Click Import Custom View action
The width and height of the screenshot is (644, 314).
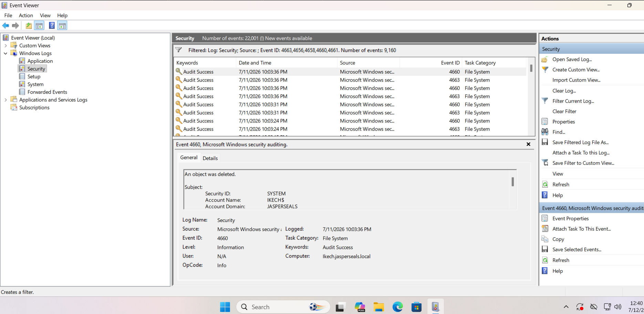pos(576,80)
